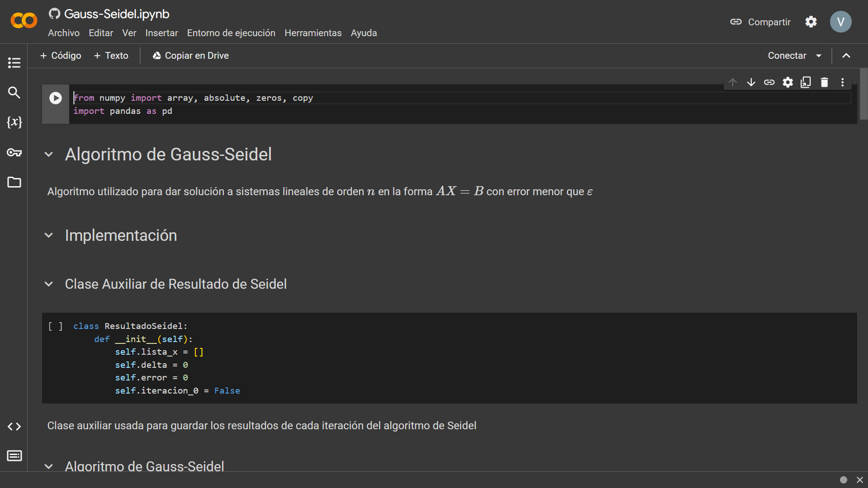Open the Archivo menu

[x=64, y=33]
